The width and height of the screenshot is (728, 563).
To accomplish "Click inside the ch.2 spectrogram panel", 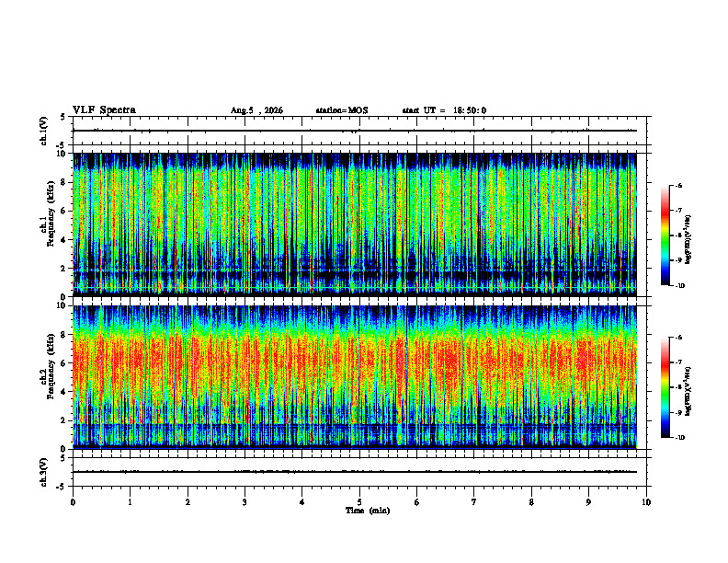I will point(355,377).
